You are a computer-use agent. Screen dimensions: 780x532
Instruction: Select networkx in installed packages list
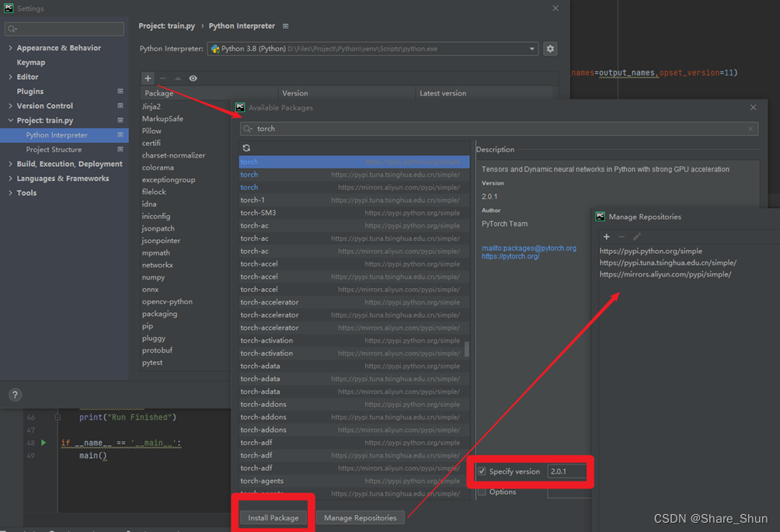click(157, 265)
